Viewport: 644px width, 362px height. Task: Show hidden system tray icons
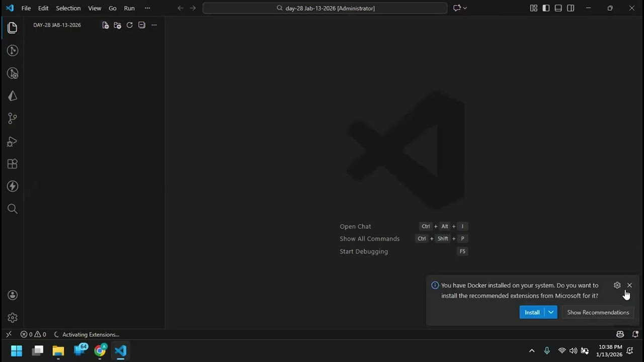coord(532,350)
